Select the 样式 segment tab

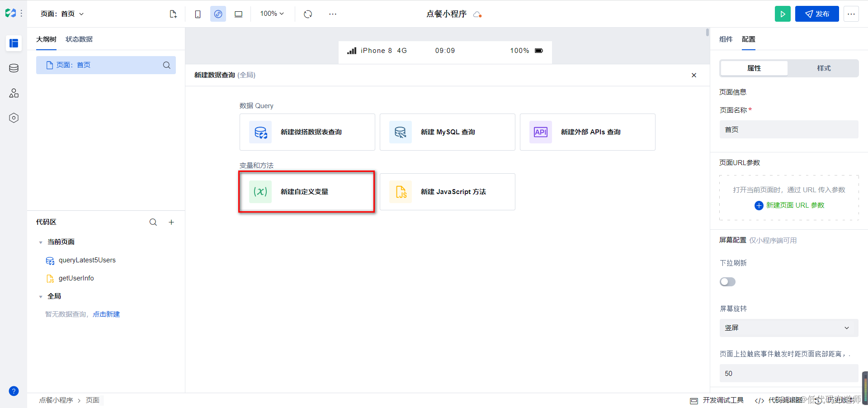[824, 68]
